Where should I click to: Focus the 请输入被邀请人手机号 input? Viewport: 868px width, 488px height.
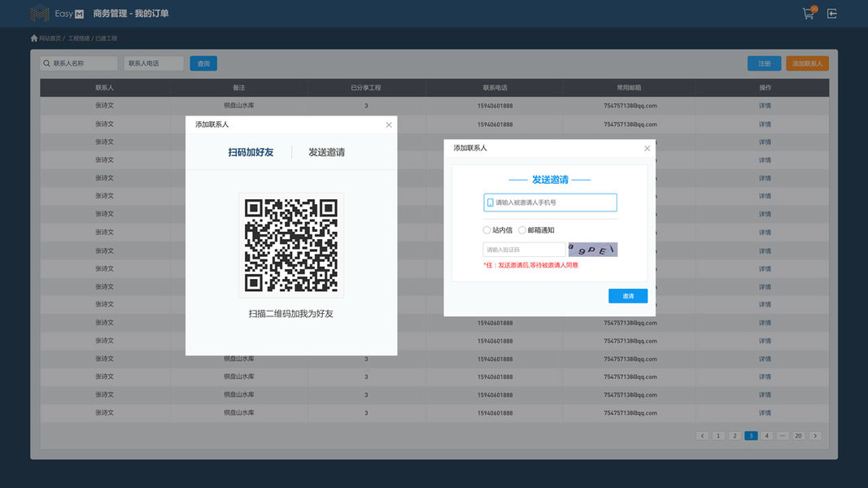point(550,203)
